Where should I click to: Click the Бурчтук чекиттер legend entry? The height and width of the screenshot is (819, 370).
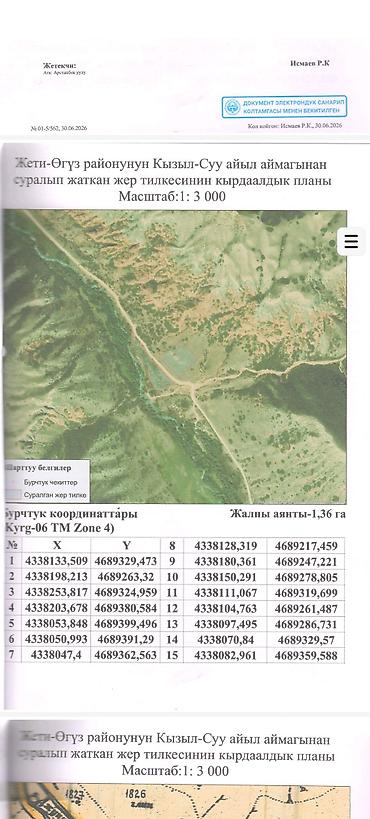(x=50, y=482)
